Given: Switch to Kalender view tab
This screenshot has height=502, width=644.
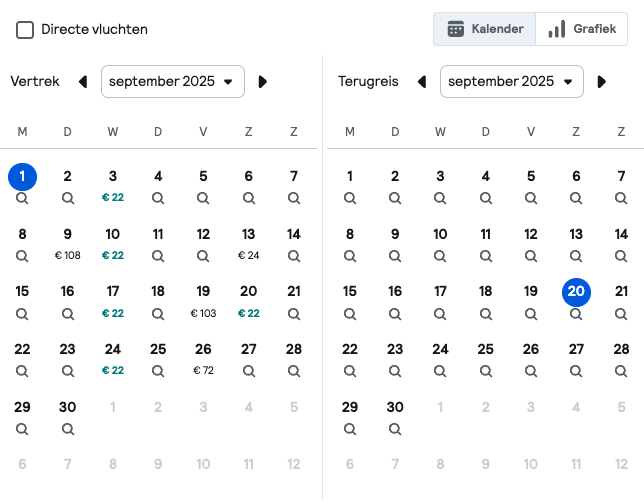Looking at the screenshot, I should [x=485, y=29].
